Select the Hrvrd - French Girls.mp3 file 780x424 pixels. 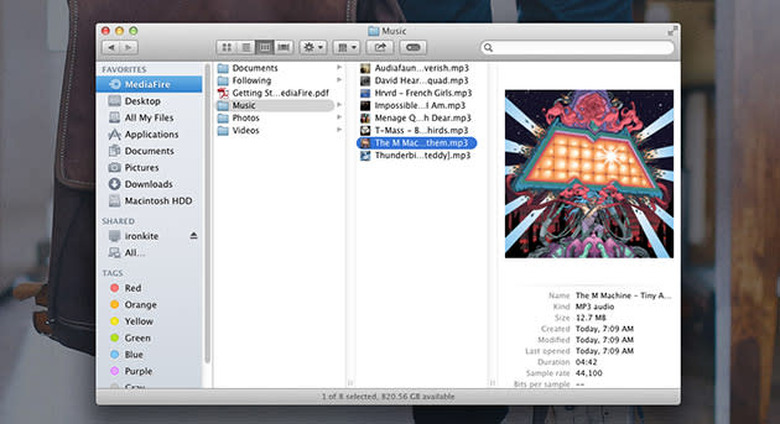click(x=415, y=93)
